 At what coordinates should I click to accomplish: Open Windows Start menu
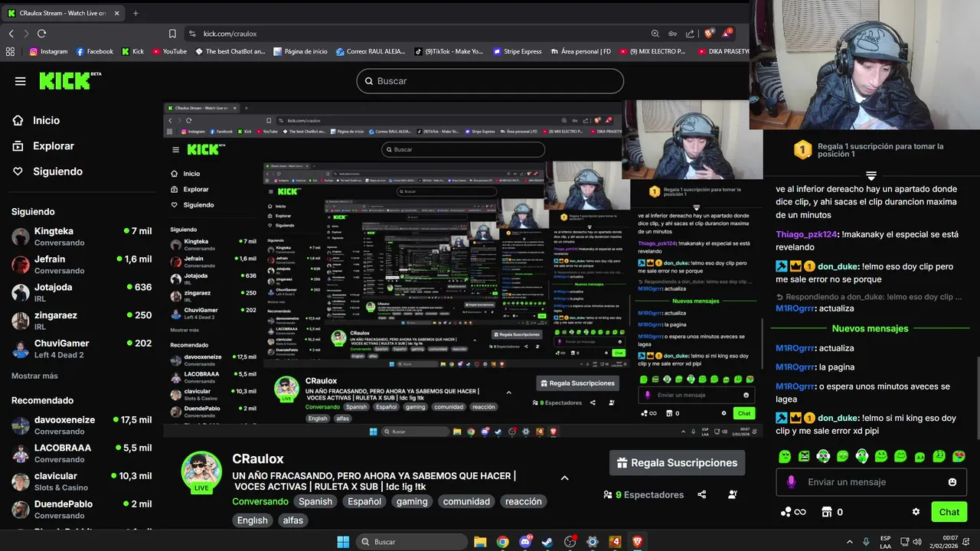(x=343, y=542)
